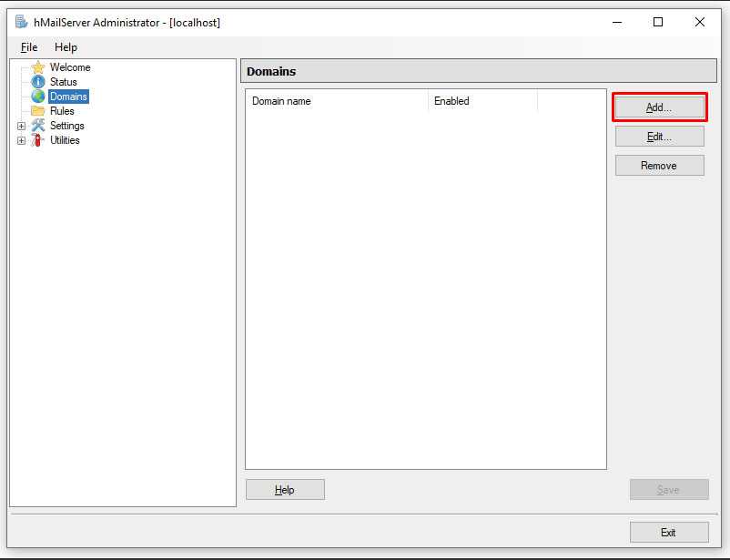
Task: Select the Domains globe icon
Action: [x=38, y=97]
